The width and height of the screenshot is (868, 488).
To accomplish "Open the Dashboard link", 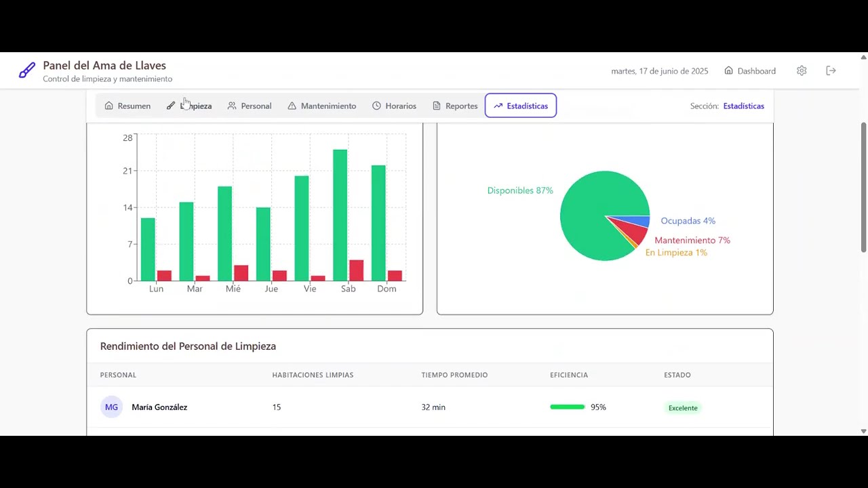I will click(750, 70).
